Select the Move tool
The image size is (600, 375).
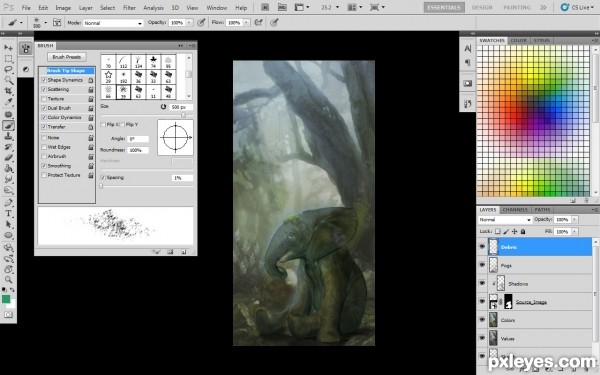(x=8, y=47)
